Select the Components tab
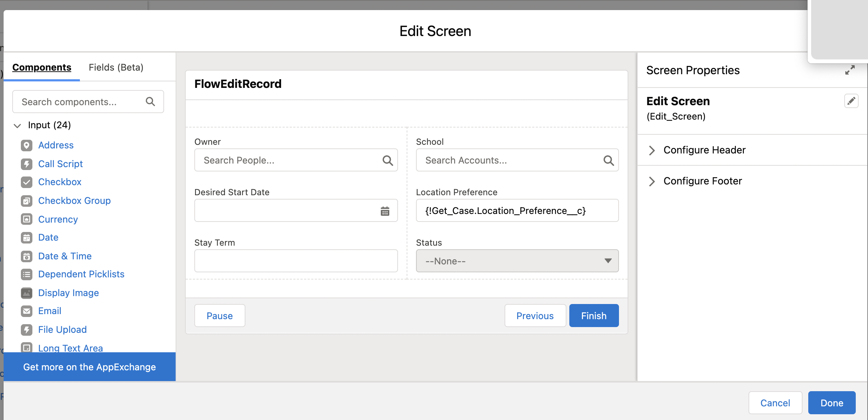The width and height of the screenshot is (868, 420). [x=42, y=68]
